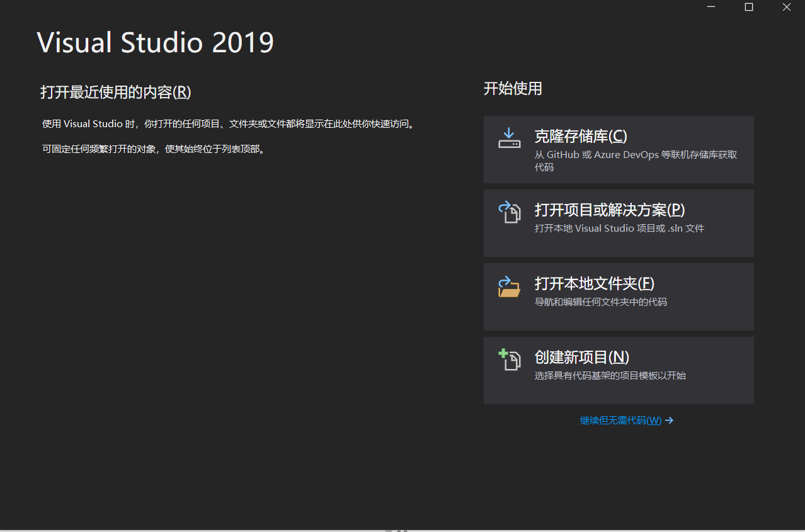Click text 选择具有代码基架的项目模板以开始

coord(610,375)
